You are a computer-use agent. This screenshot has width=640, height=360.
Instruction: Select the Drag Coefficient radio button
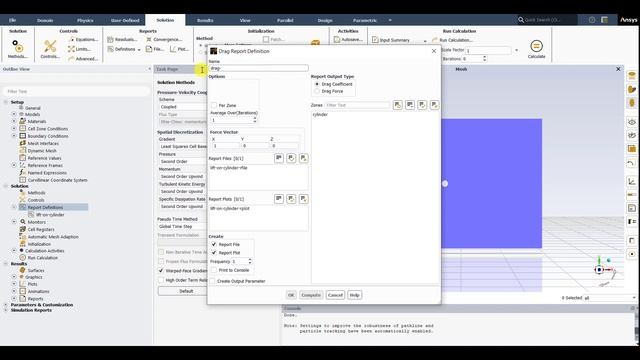point(317,84)
